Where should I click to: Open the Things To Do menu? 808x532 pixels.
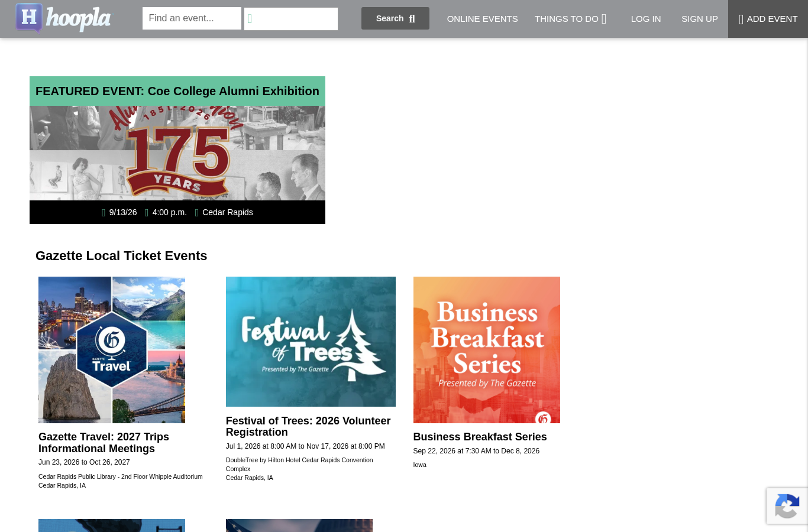click(x=570, y=19)
